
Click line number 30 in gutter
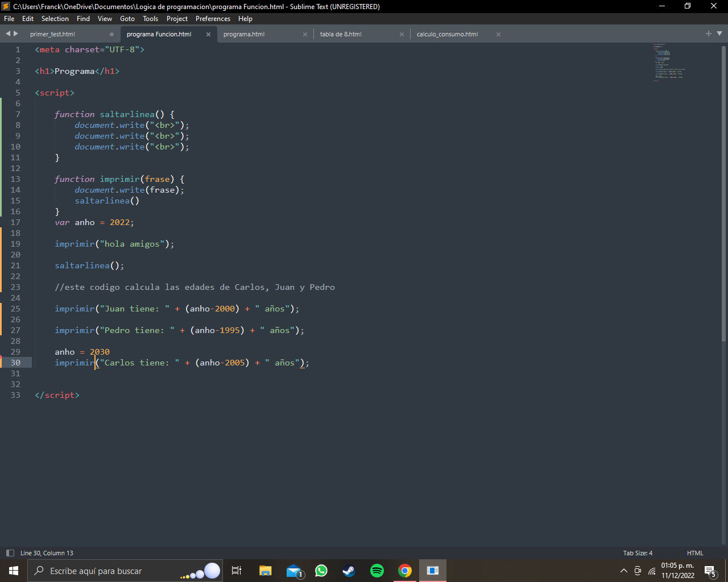[x=15, y=363]
